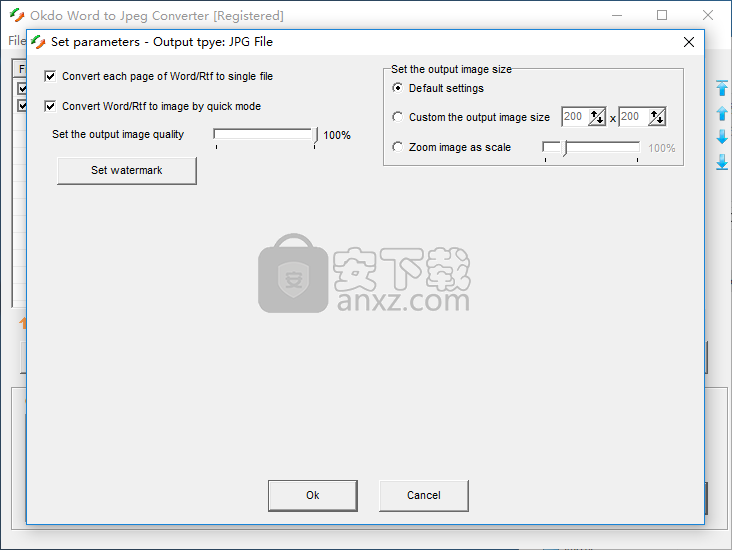Select Zoom image as scale option

point(397,147)
